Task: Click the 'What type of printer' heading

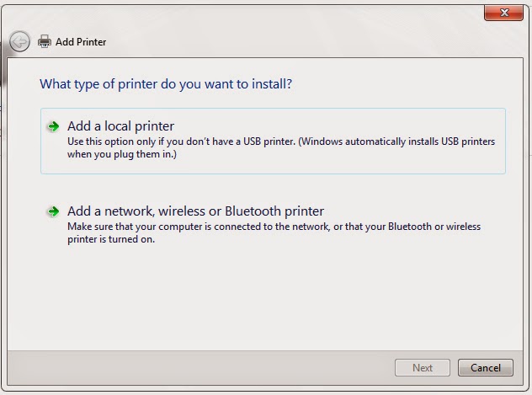Action: [x=166, y=84]
